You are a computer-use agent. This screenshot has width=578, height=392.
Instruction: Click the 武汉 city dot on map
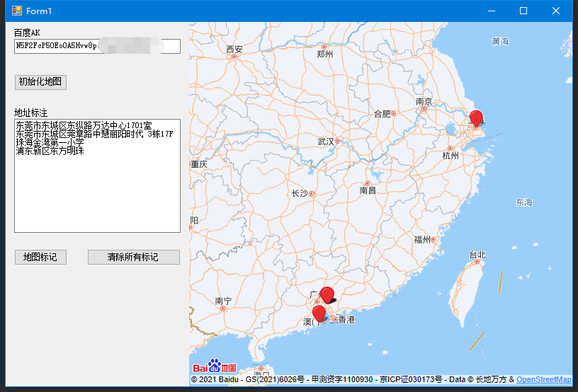tap(337, 141)
